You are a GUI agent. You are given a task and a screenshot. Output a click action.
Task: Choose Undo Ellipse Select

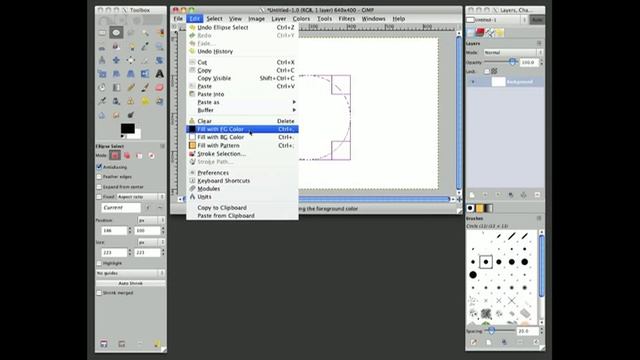(242, 27)
